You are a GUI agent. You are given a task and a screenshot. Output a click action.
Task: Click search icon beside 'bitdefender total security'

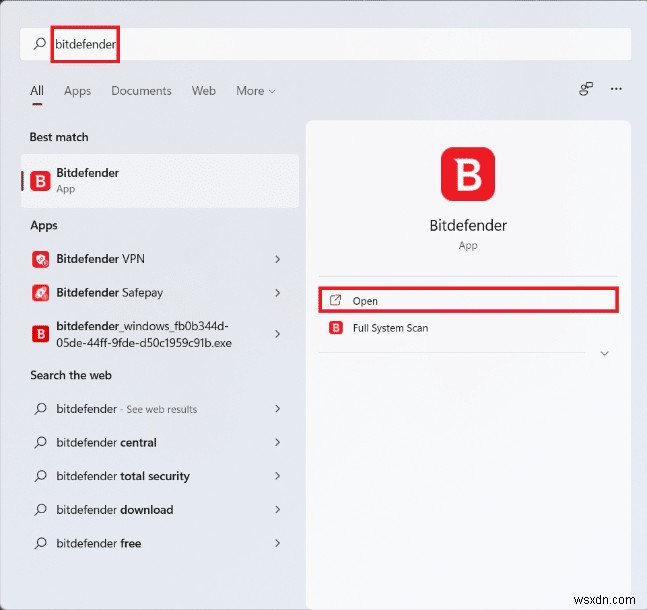tap(40, 476)
